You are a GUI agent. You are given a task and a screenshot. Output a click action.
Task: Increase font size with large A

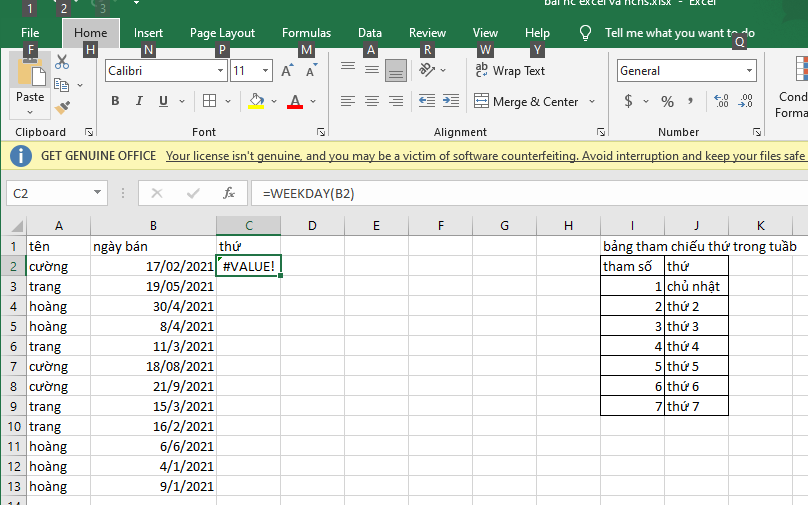point(287,71)
